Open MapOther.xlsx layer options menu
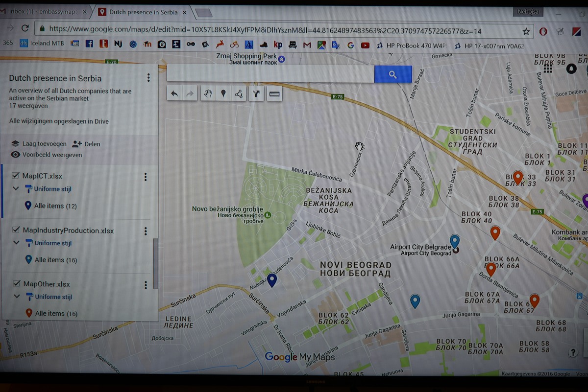 146,285
